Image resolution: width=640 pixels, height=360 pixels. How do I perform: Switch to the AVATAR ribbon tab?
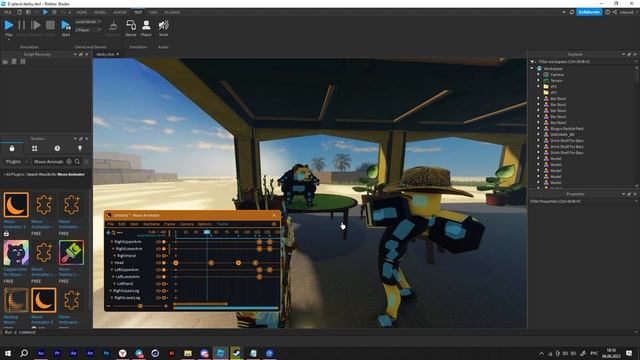(x=120, y=12)
